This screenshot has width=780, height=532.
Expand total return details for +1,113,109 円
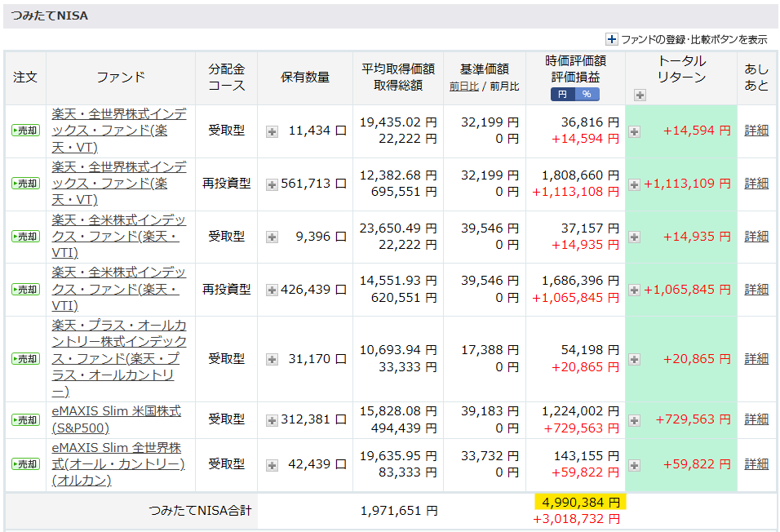[x=634, y=184]
